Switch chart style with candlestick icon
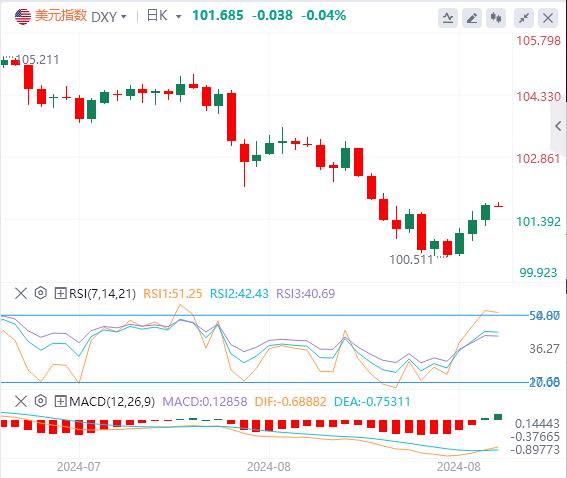 click(496, 17)
